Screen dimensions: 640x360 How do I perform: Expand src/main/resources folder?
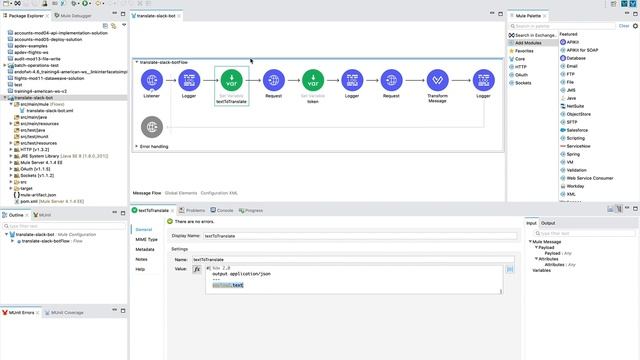coord(11,124)
